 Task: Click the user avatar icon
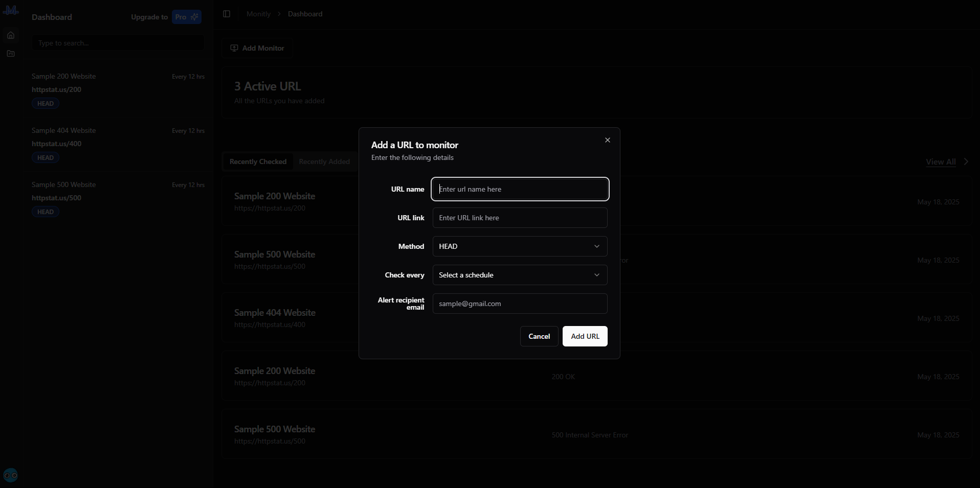11,475
